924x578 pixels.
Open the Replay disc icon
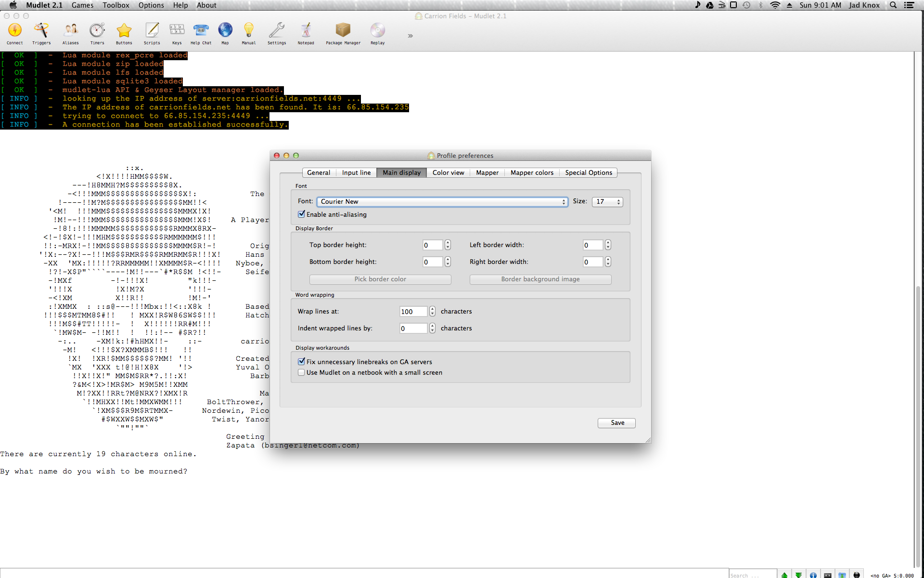(378, 34)
